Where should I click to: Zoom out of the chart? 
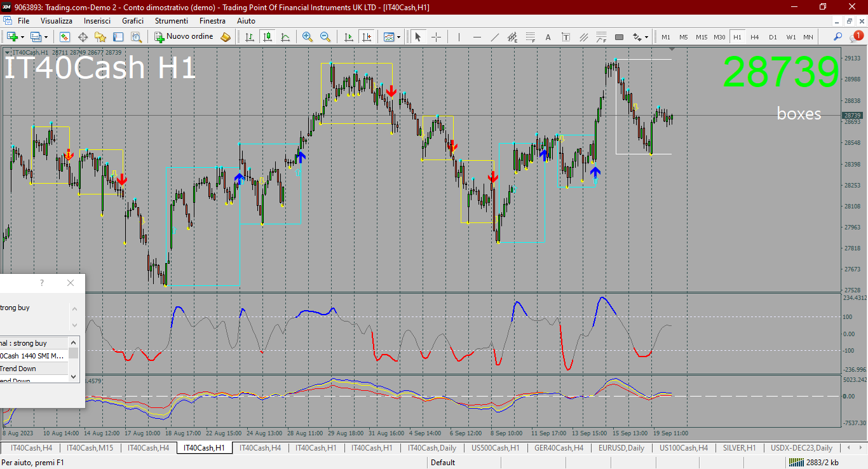tap(325, 37)
